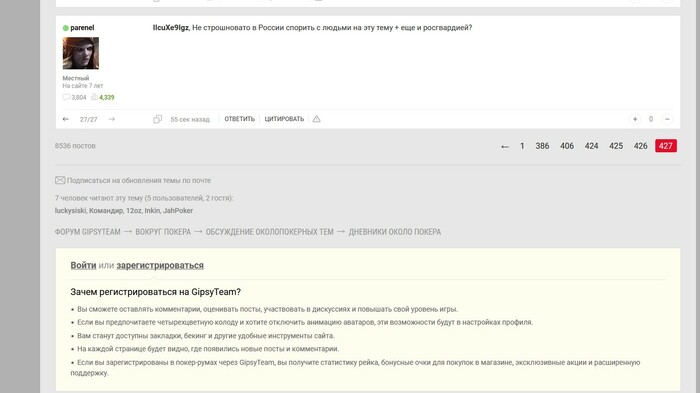This screenshot has width=700, height=393.
Task: Downvote post with the minus icon
Action: coord(667,119)
